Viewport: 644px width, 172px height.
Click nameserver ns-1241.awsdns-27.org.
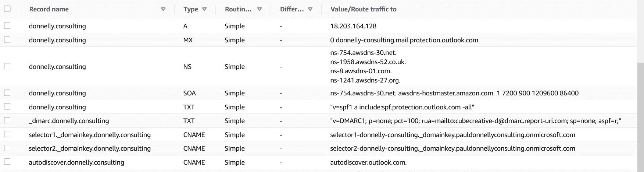pos(365,80)
